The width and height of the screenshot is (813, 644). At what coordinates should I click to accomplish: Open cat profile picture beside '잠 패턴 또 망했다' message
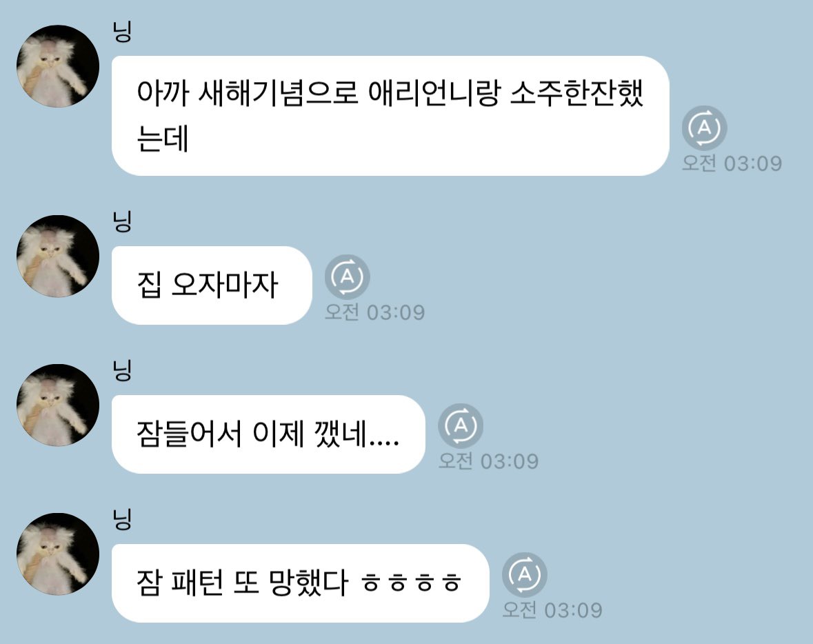click(57, 554)
